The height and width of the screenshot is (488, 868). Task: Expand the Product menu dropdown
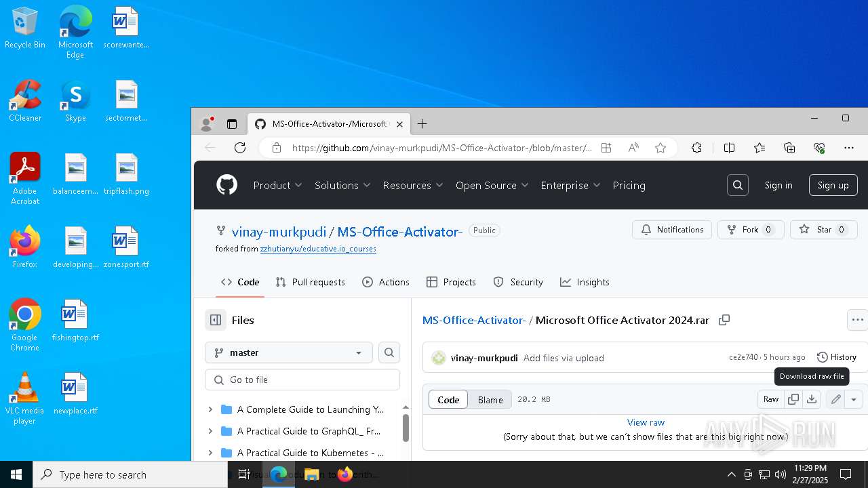[x=278, y=185]
